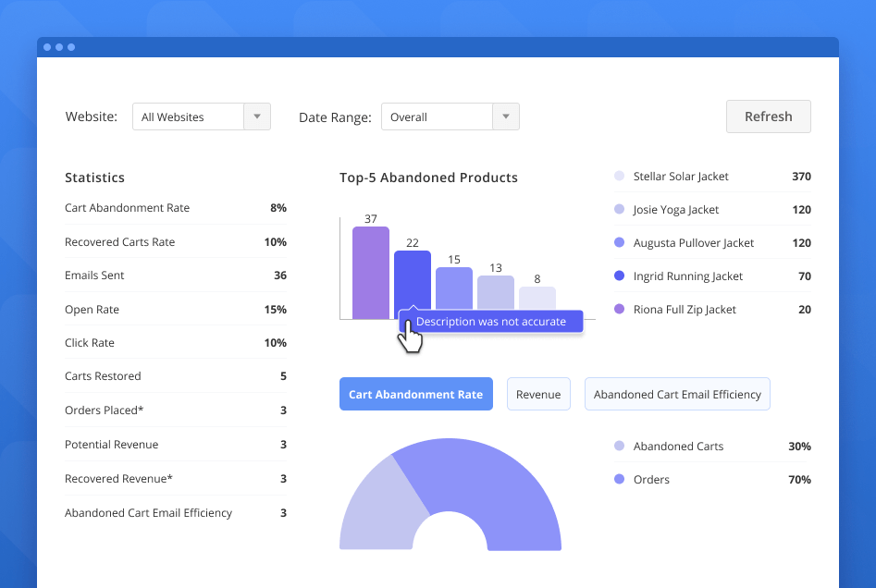Switch to the Revenue view
Image resolution: width=876 pixels, height=588 pixels.
[x=538, y=393]
